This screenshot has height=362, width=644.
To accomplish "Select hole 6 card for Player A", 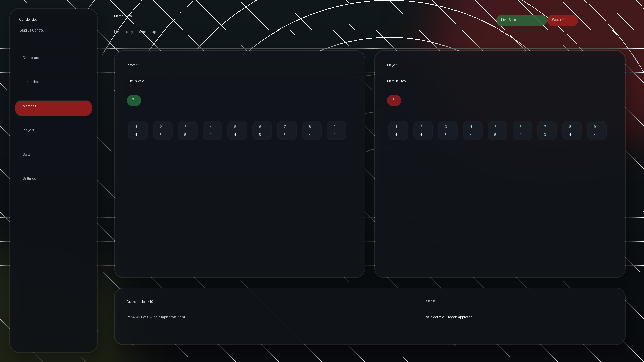I will [x=262, y=130].
